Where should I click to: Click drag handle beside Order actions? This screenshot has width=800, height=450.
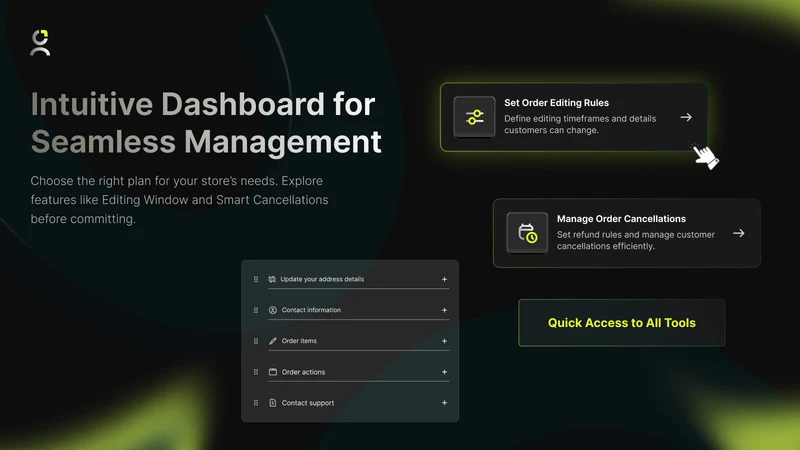coord(256,372)
